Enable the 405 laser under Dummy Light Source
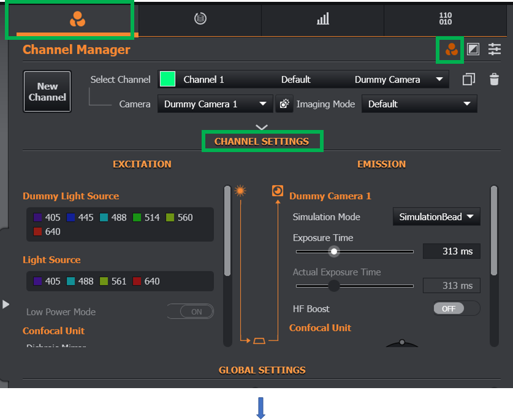This screenshot has width=513, height=420. pos(38,218)
